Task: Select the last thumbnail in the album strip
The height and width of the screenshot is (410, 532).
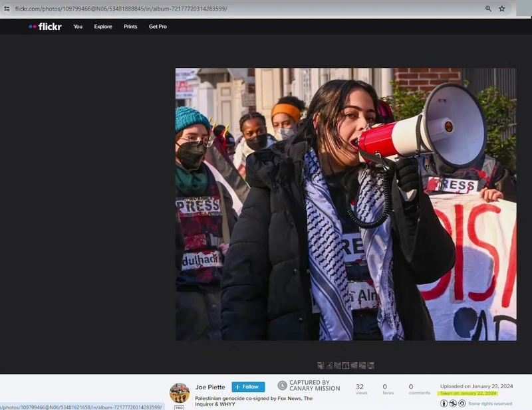Action: (x=370, y=365)
